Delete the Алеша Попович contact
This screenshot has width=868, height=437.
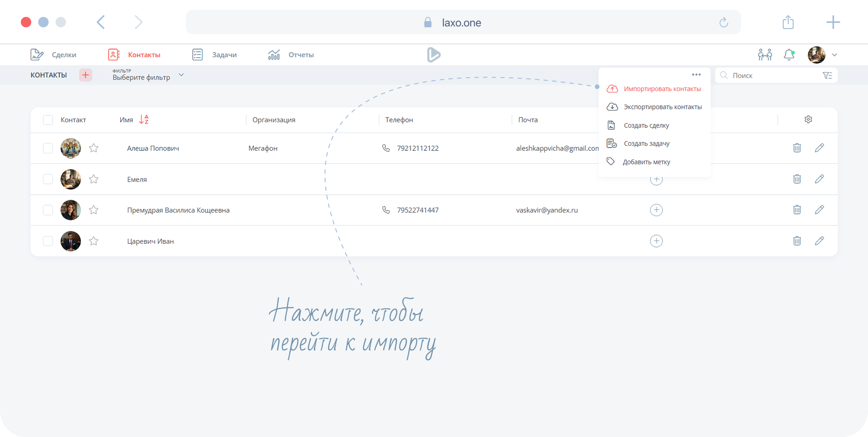(797, 148)
